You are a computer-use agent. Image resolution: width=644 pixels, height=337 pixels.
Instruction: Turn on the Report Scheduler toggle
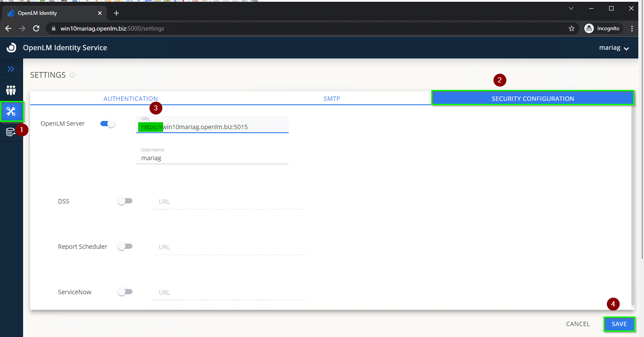point(125,247)
